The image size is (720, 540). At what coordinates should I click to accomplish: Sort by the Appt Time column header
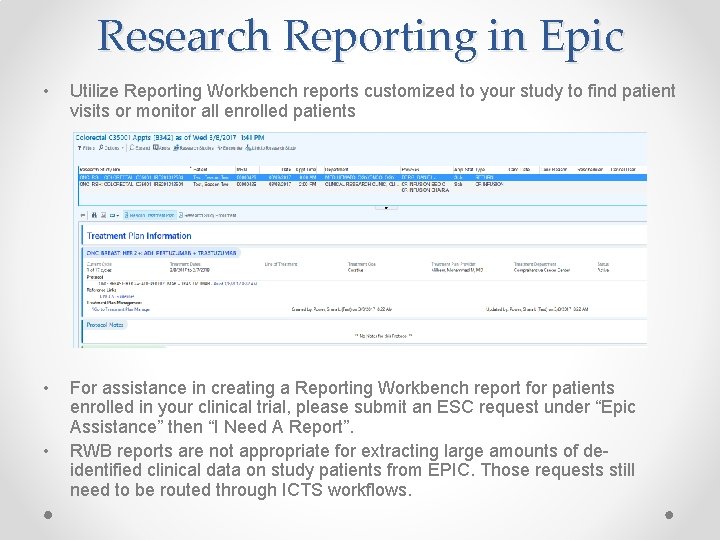click(306, 169)
